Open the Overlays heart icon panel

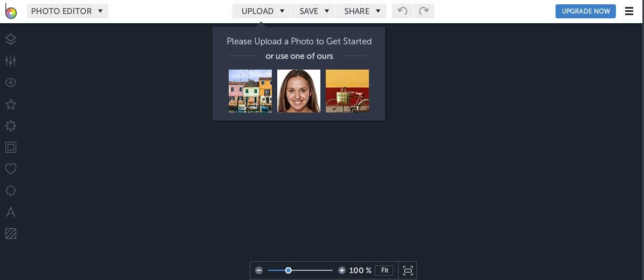tap(10, 169)
